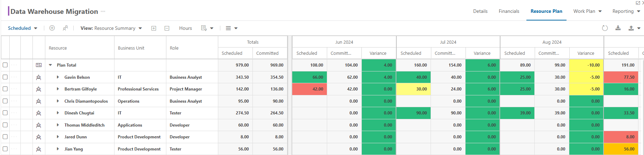Open the Reporting tab menu
Image resolution: width=644 pixels, height=155 pixels.
pyautogui.click(x=626, y=11)
